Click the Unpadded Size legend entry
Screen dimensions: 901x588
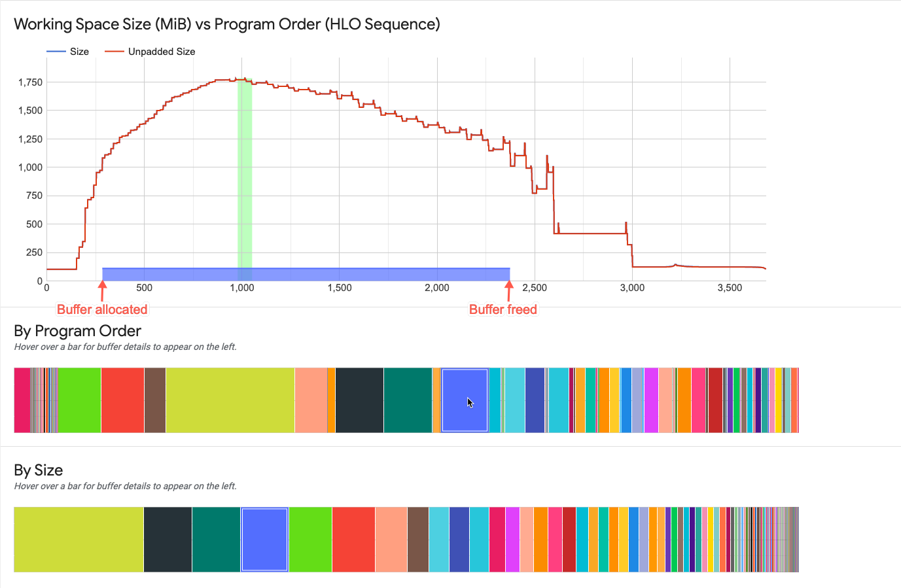click(150, 52)
